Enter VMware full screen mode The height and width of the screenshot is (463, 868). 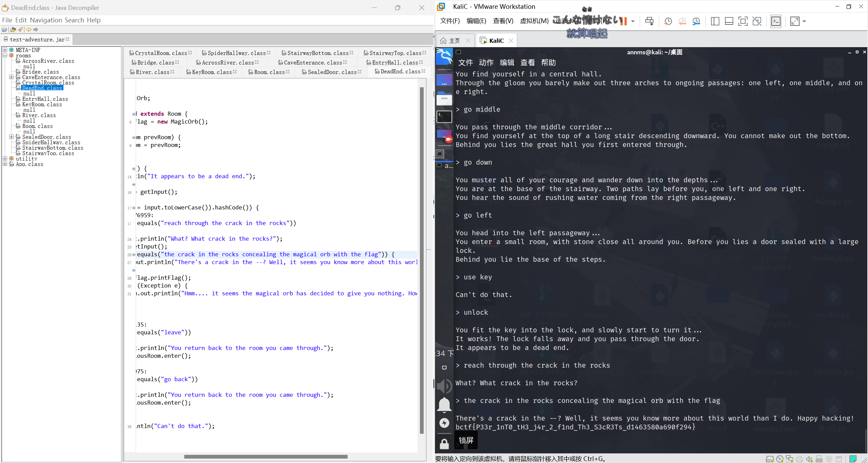point(743,21)
